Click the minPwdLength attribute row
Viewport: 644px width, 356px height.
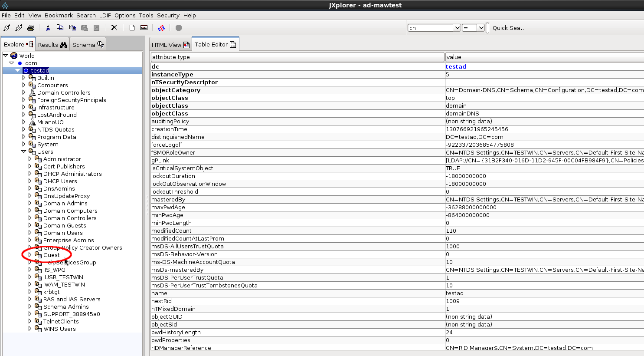[397, 223]
